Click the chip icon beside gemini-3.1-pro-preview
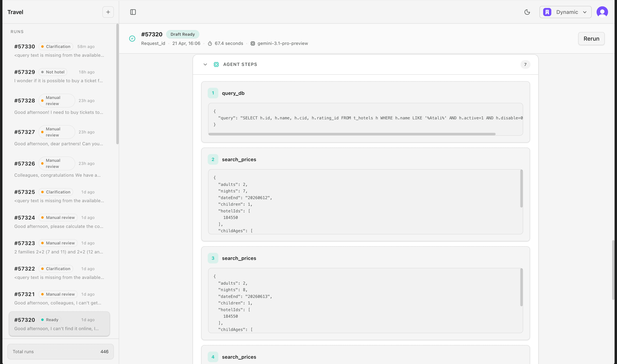 pos(253,43)
